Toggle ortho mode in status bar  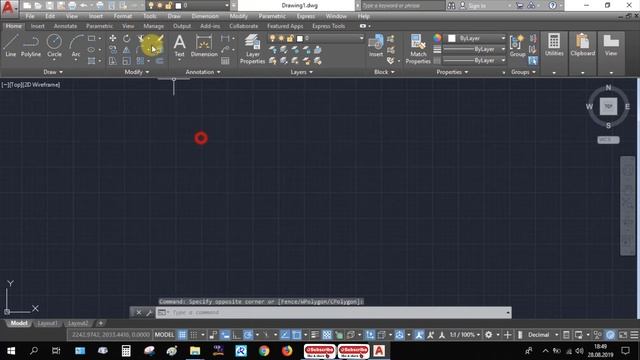tap(237, 335)
